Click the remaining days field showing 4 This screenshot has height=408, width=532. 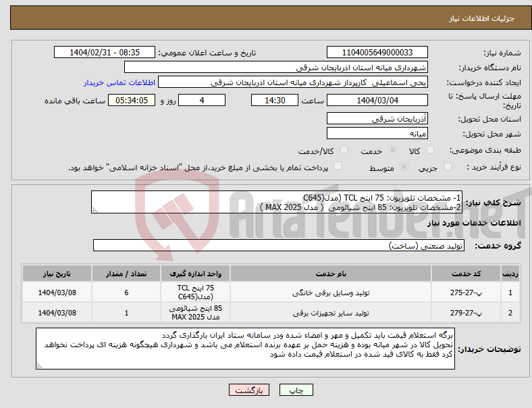(x=202, y=100)
